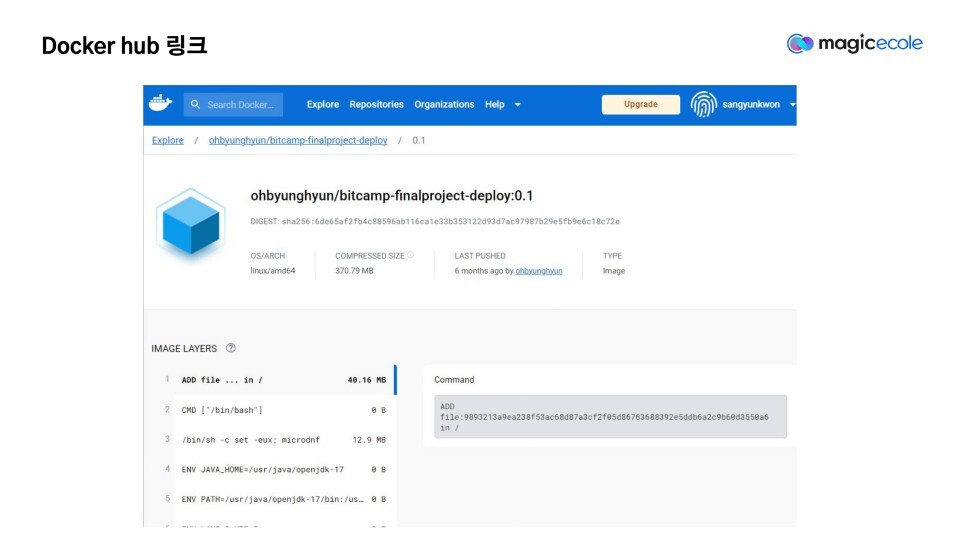The image size is (966, 544).
Task: Click the fingerprint avatar icon
Action: (704, 104)
